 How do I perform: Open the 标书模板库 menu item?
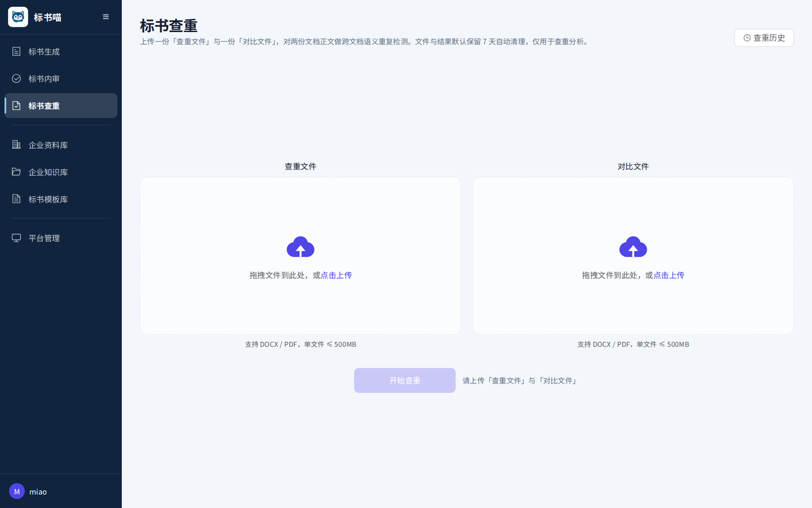[x=61, y=199]
